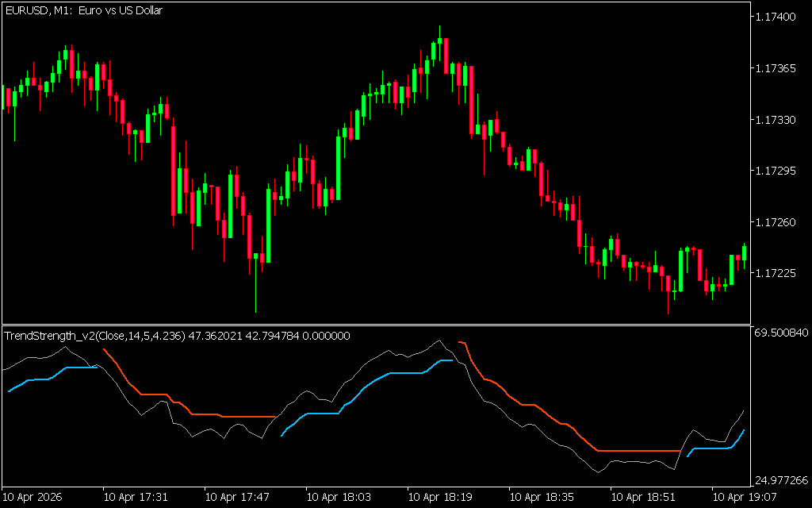Click the 1.17225 price axis label
This screenshot has width=812, height=508.
tap(777, 273)
